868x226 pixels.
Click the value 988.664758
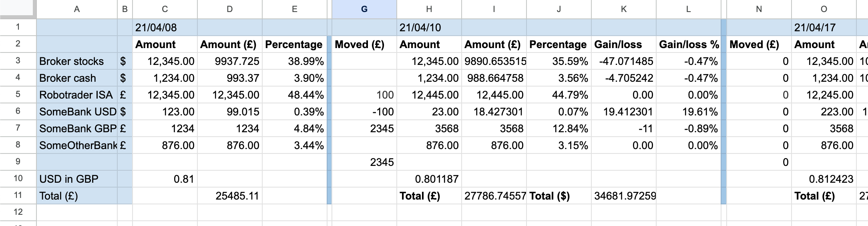[x=494, y=78]
